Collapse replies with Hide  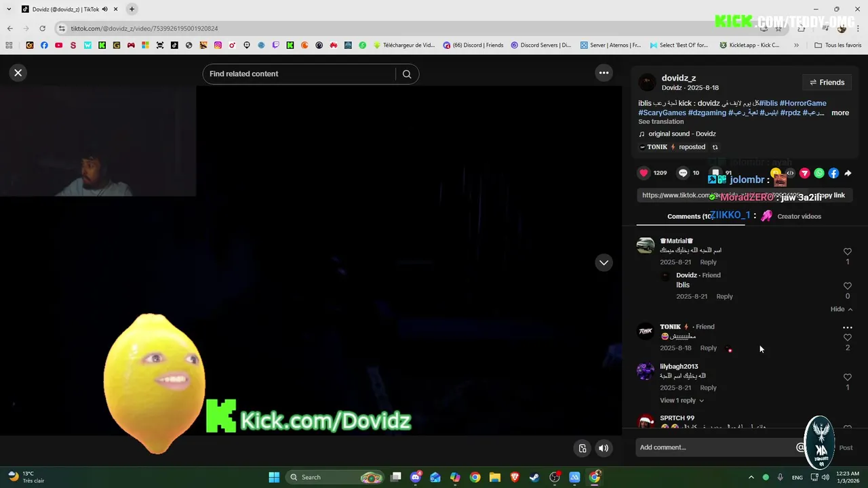[x=841, y=309]
